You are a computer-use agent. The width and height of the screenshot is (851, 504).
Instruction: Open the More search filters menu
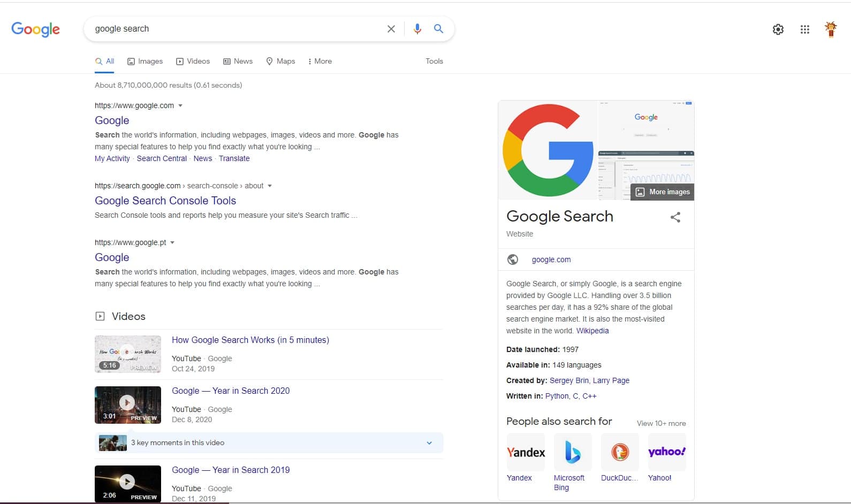click(x=320, y=61)
